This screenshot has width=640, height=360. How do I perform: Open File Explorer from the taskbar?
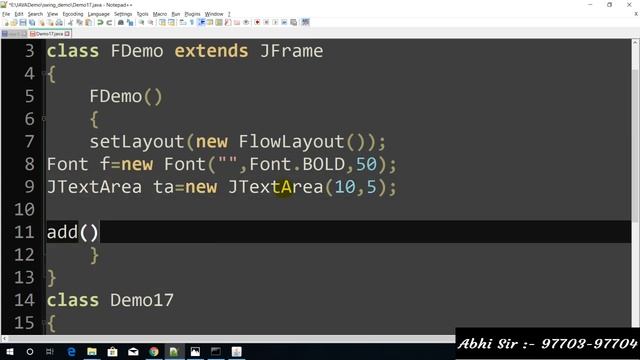tap(92, 351)
